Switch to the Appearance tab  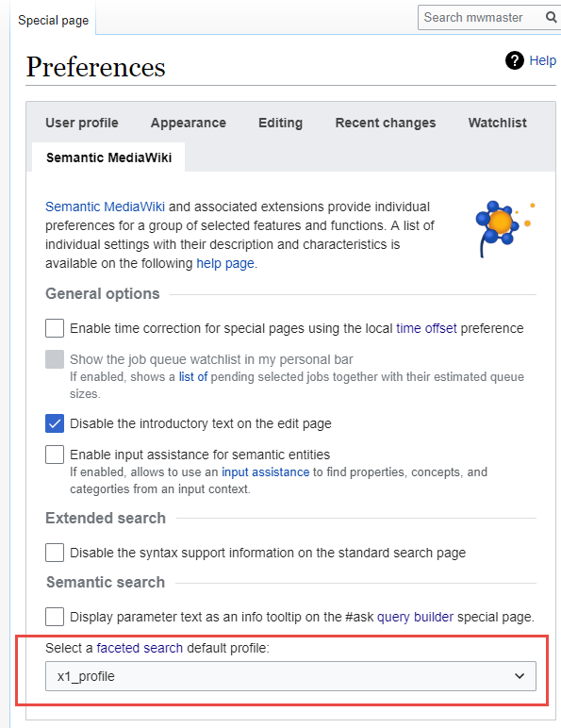pyautogui.click(x=188, y=123)
